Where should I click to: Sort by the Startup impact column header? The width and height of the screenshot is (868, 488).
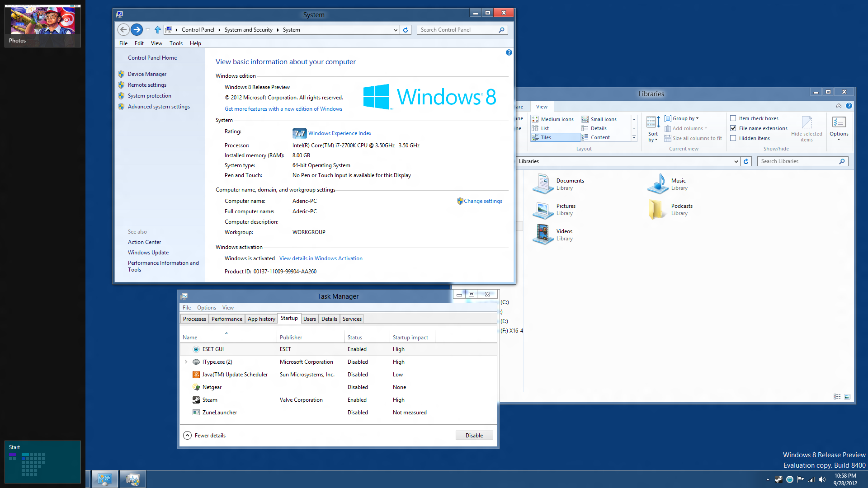pos(412,338)
